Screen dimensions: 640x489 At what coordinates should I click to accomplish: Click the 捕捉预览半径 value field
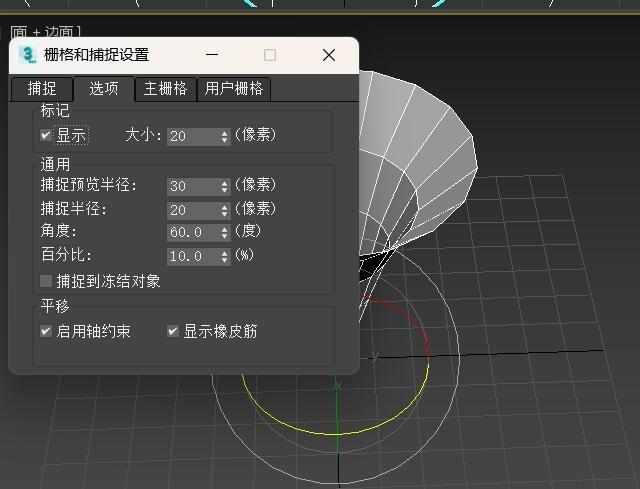[192, 186]
